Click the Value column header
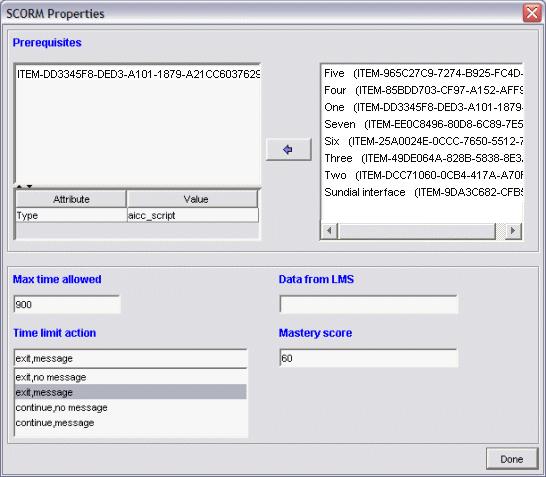The width and height of the screenshot is (546, 477). tap(193, 199)
